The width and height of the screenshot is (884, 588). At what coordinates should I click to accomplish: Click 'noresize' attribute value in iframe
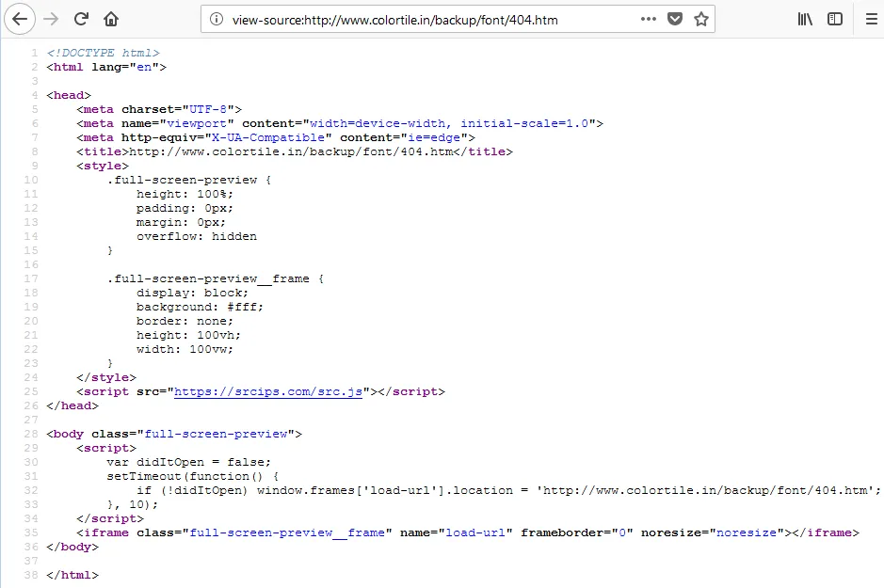click(747, 532)
